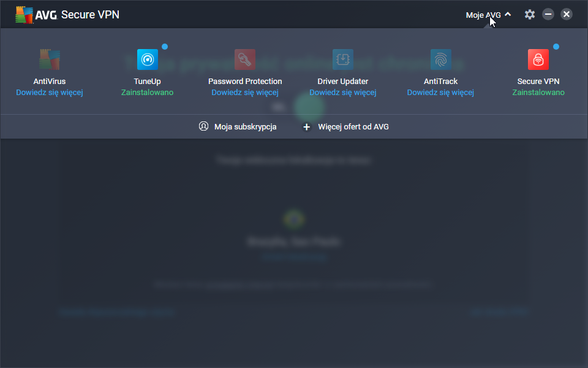
Task: Open Dowiedz się więcej under Driver Updater
Action: (343, 93)
